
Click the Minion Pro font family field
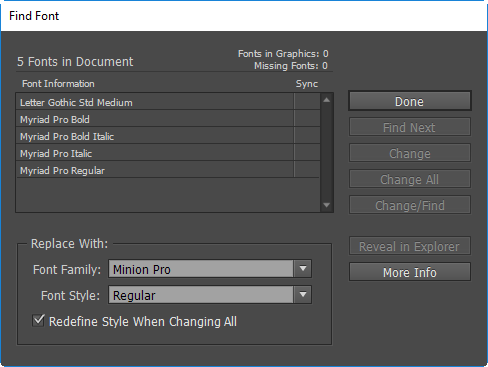(201, 269)
